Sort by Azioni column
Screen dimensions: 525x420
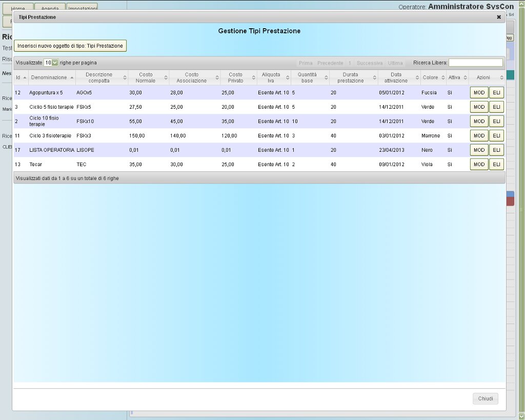pyautogui.click(x=487, y=77)
